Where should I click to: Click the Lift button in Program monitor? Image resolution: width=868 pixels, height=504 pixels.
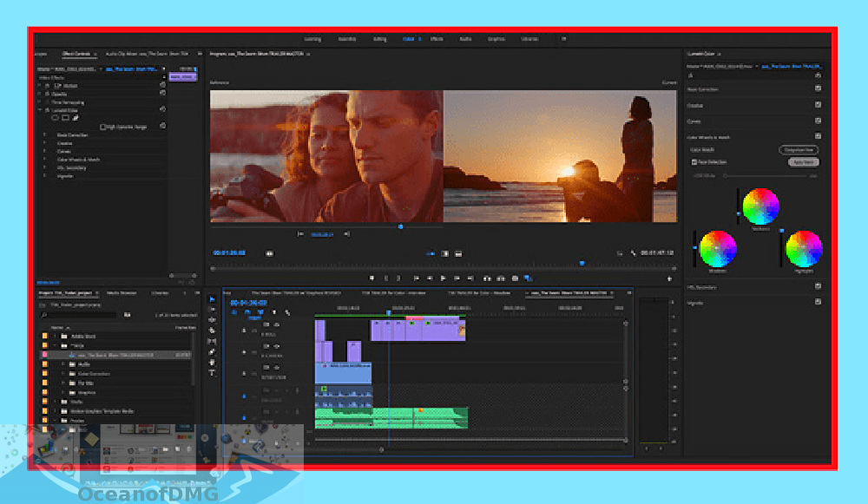[x=487, y=278]
